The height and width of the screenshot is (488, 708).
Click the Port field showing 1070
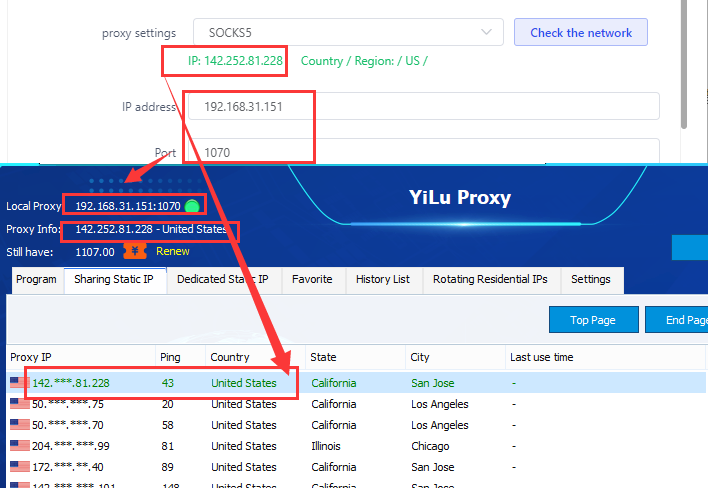[424, 152]
